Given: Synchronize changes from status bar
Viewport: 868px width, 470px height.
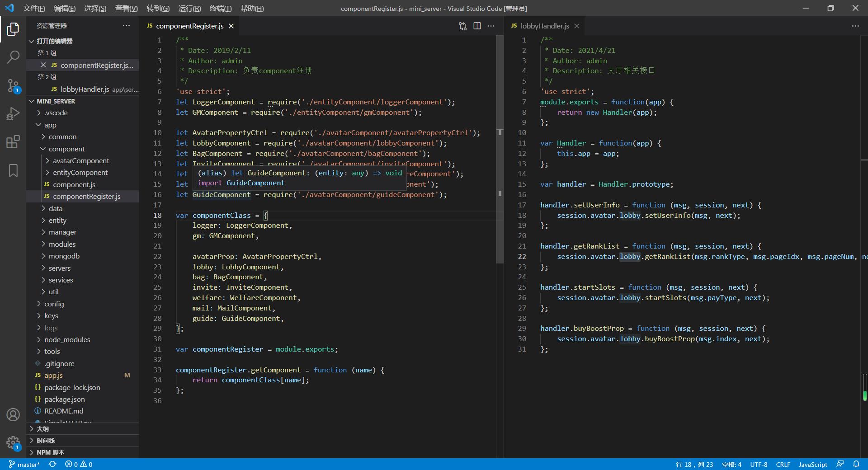Looking at the screenshot, I should pos(52,464).
